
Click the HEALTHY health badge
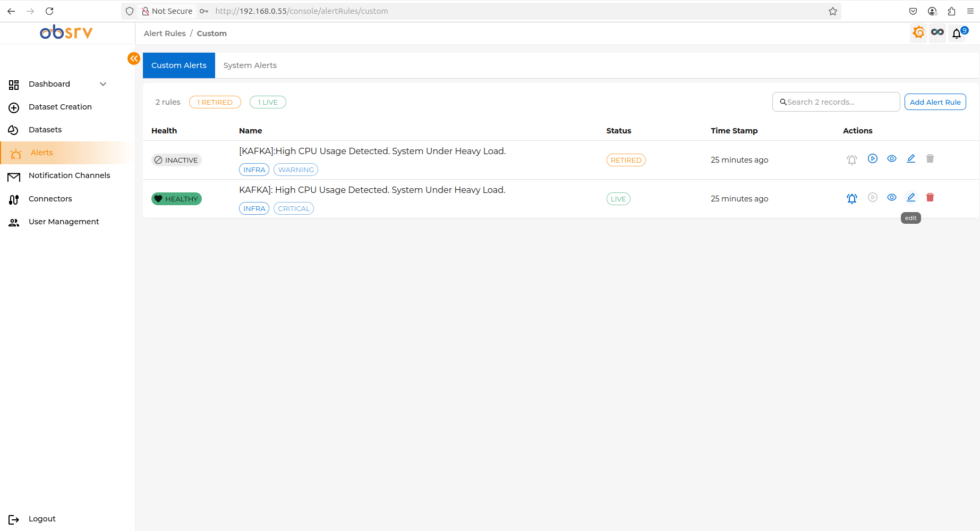(177, 199)
